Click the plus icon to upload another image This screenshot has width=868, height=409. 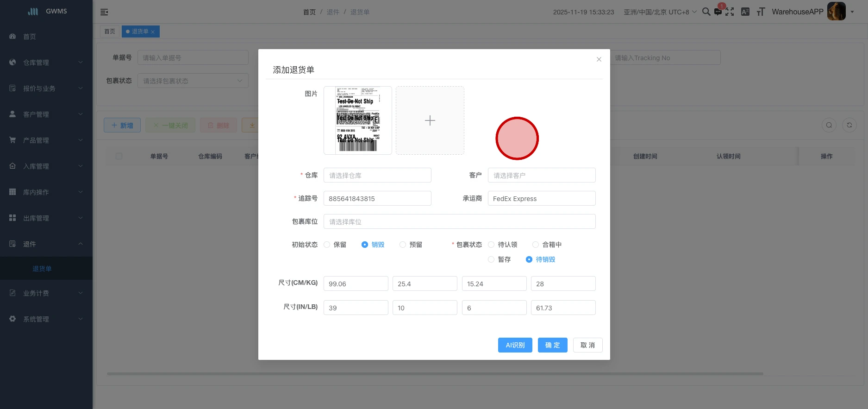(430, 120)
